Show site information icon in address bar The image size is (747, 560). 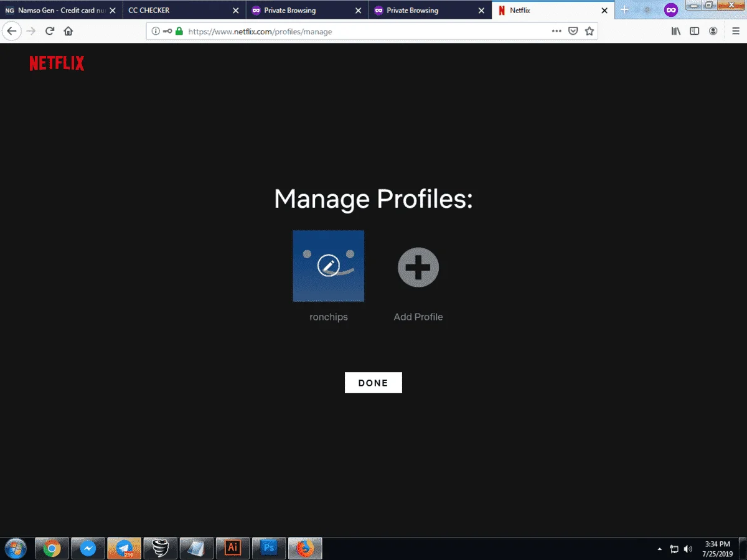coord(156,31)
